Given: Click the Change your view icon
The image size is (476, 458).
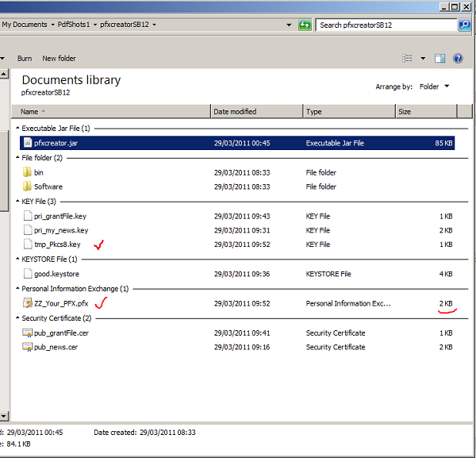Looking at the screenshot, I should (408, 59).
